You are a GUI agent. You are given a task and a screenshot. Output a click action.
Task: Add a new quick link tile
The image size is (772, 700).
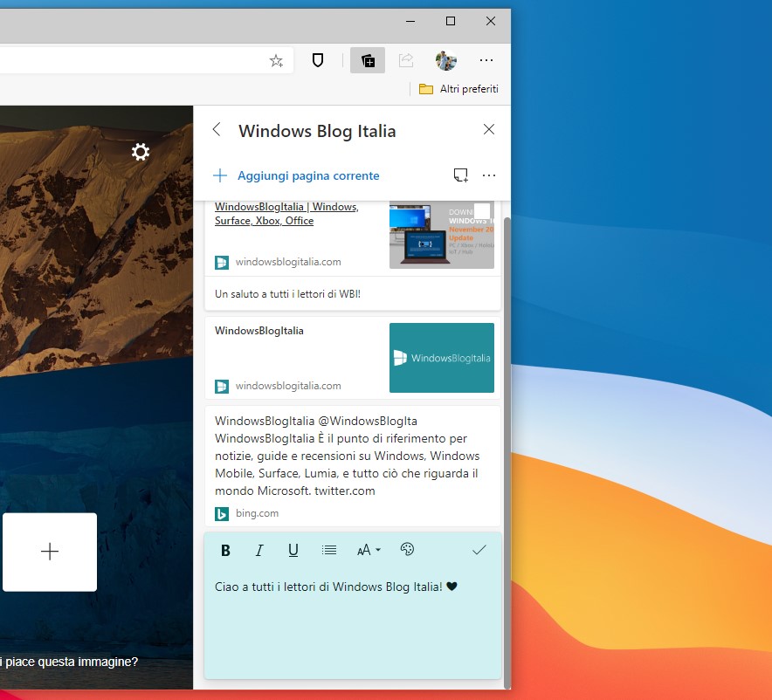(50, 552)
